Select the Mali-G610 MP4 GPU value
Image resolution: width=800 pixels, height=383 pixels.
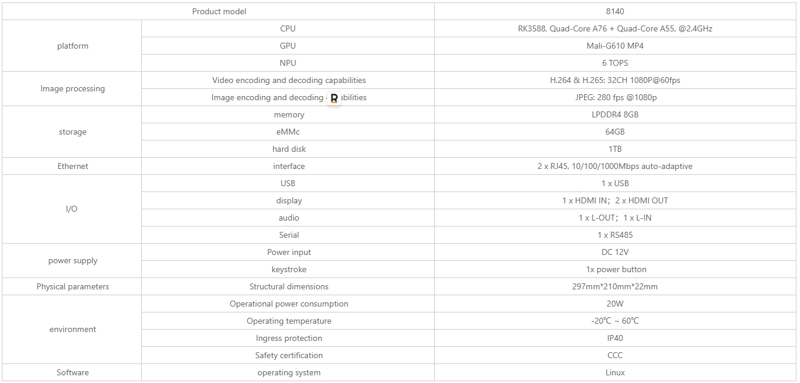click(615, 46)
